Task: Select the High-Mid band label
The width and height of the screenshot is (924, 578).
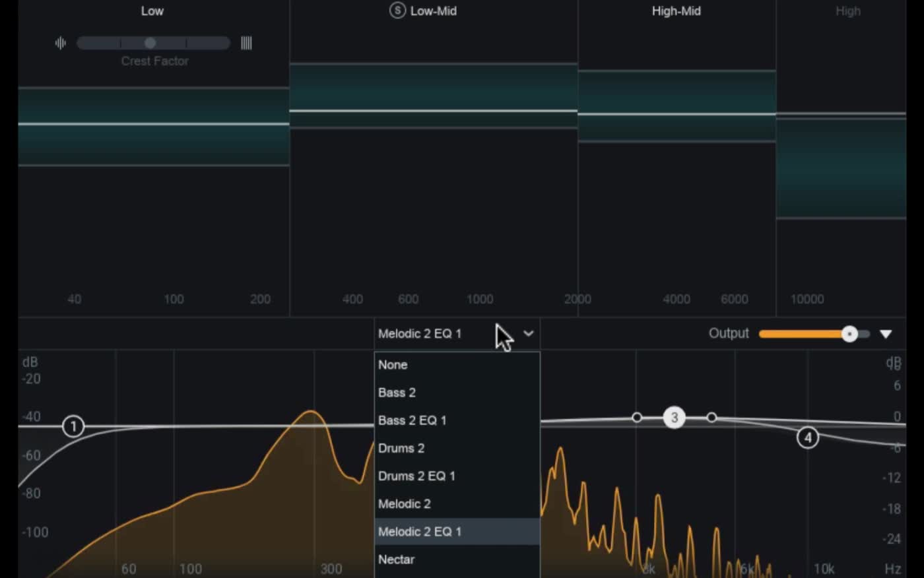Action: tap(676, 11)
